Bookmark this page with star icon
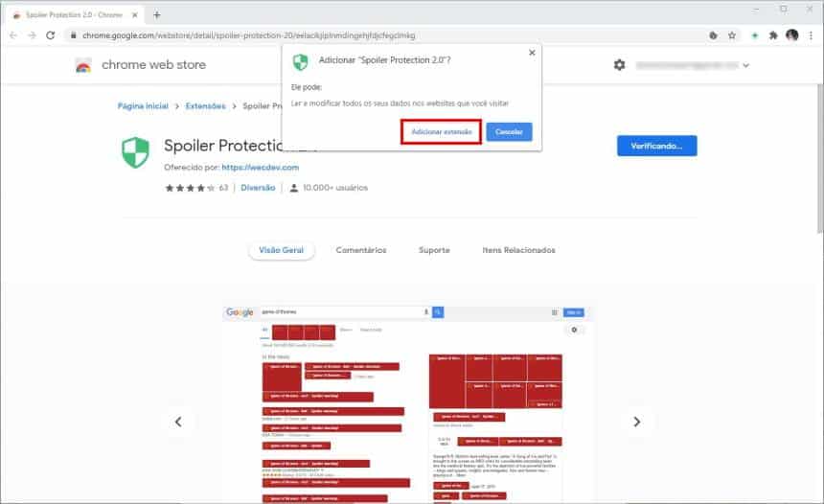 coord(731,35)
